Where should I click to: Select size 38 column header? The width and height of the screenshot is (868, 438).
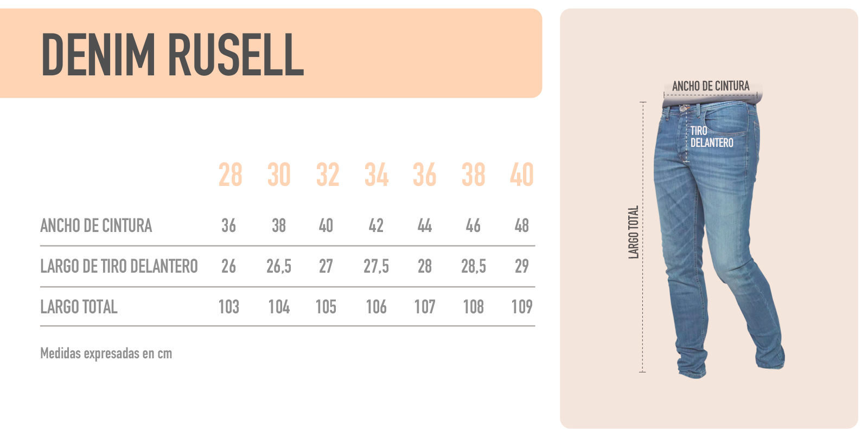pyautogui.click(x=473, y=175)
